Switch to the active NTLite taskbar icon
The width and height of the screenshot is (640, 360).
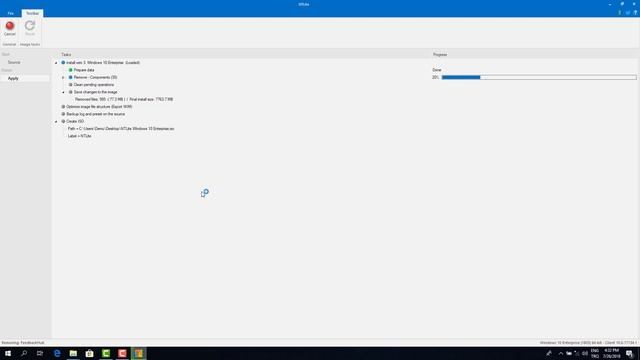[x=139, y=353]
